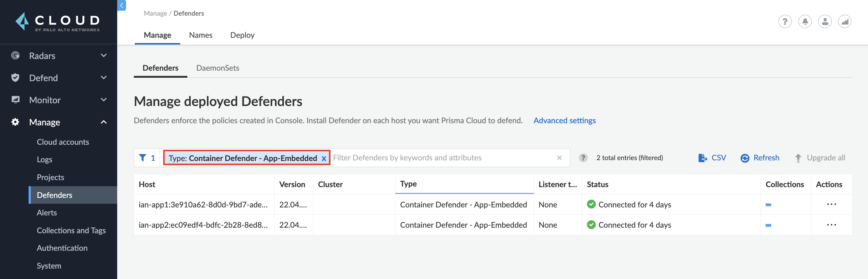Open Authentication in sidebar

(x=62, y=248)
